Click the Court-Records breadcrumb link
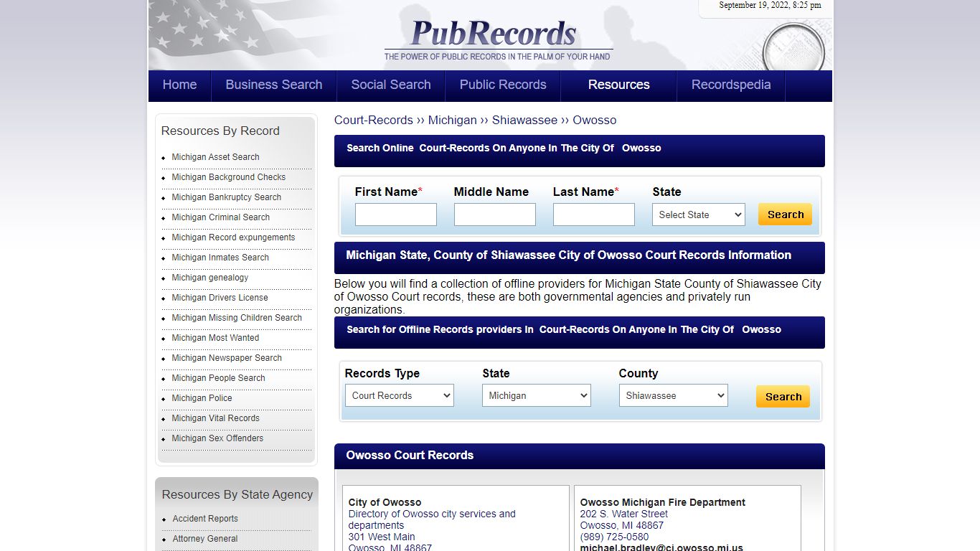The width and height of the screenshot is (980, 551). point(374,120)
